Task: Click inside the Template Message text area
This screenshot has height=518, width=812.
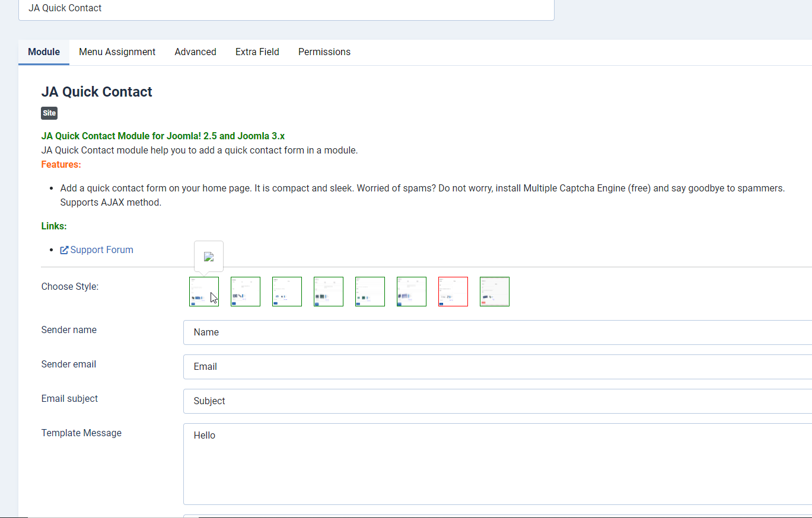Action: point(498,464)
